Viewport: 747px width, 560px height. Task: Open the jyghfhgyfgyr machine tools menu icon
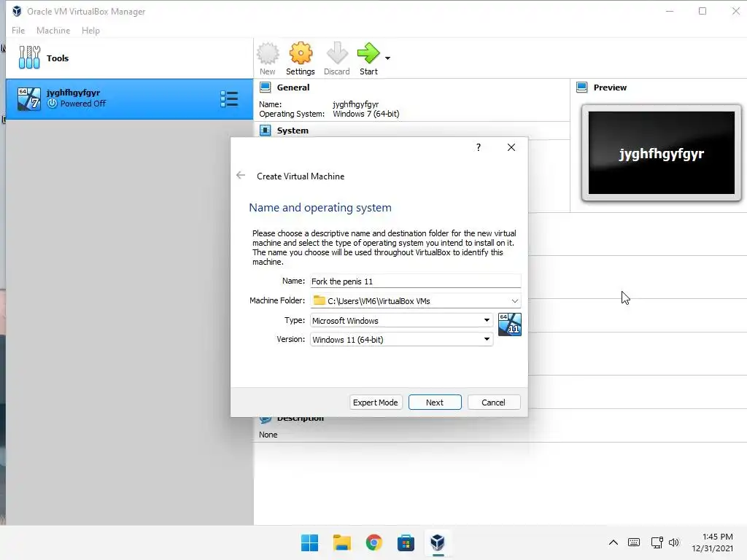point(229,99)
